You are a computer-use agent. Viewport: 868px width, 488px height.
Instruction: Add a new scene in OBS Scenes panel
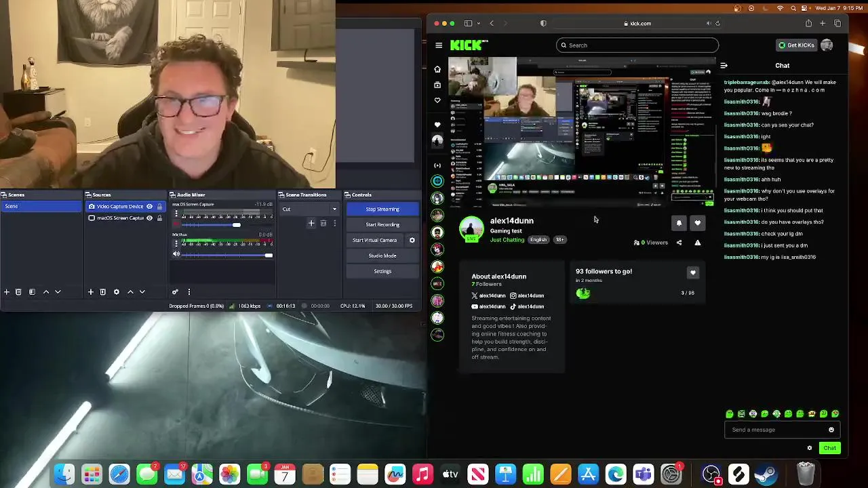(7, 291)
